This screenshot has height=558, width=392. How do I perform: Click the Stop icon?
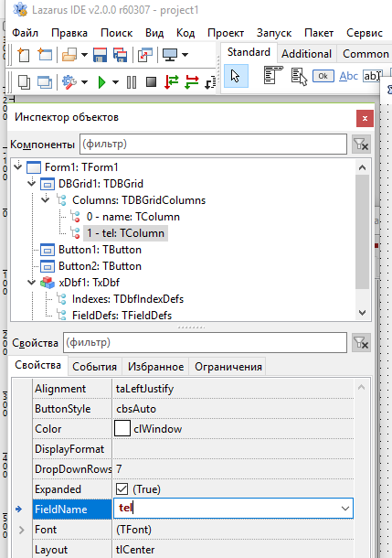pyautogui.click(x=151, y=82)
